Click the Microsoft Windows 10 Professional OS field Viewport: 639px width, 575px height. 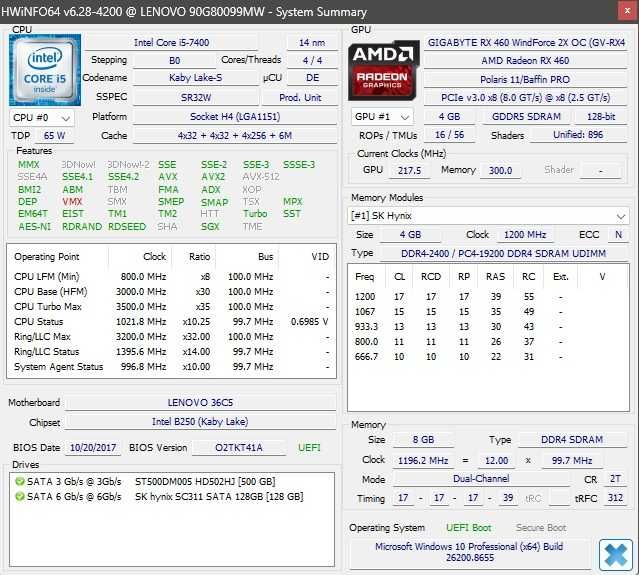pyautogui.click(x=469, y=553)
